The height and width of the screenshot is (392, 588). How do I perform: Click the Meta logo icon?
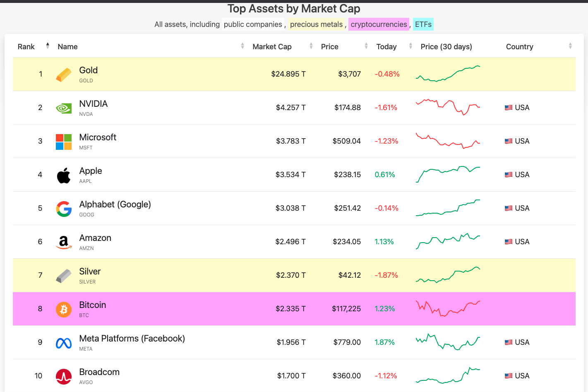[64, 343]
